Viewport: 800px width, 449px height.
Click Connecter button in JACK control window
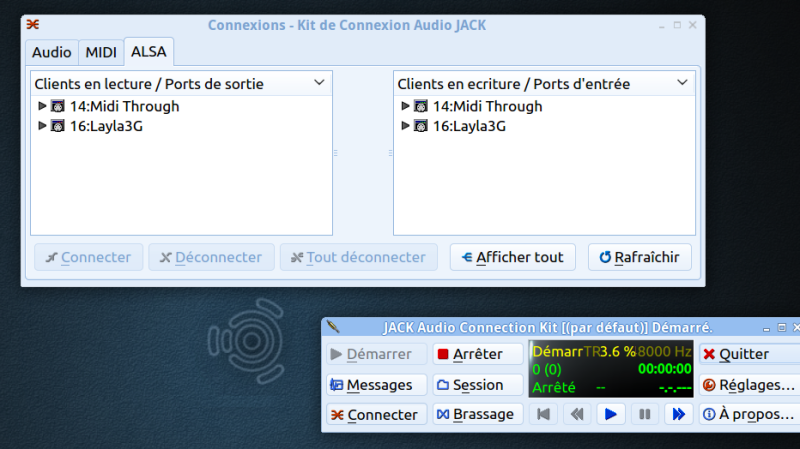pos(377,414)
